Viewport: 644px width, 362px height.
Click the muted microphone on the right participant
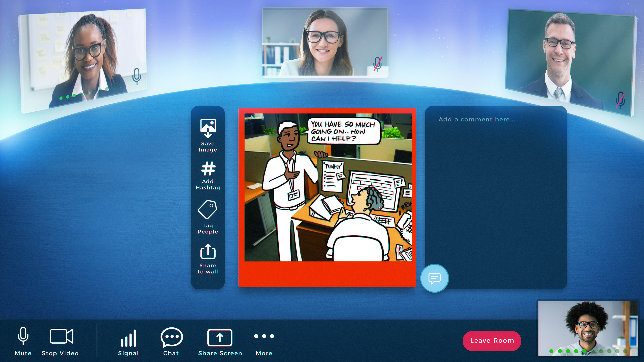click(621, 100)
